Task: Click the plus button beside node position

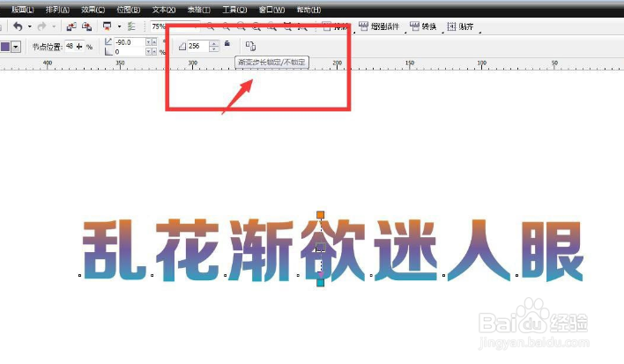Action: (x=79, y=47)
